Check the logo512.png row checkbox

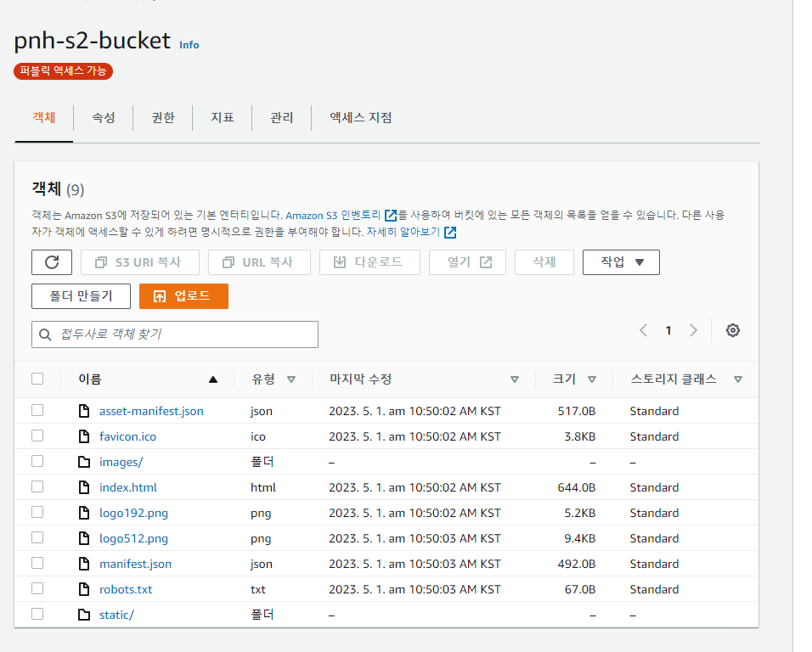(37, 537)
